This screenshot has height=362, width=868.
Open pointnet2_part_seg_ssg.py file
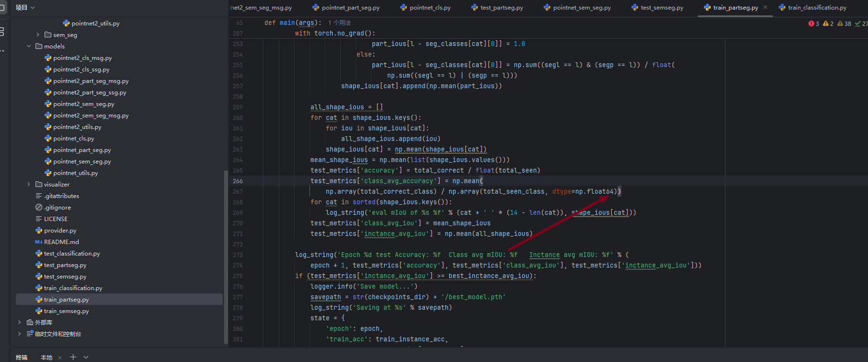85,93
